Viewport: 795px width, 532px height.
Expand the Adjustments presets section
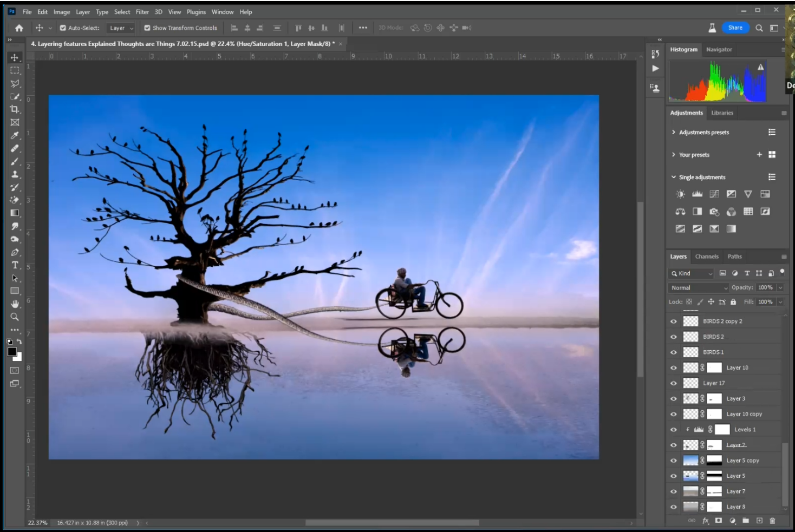(674, 133)
